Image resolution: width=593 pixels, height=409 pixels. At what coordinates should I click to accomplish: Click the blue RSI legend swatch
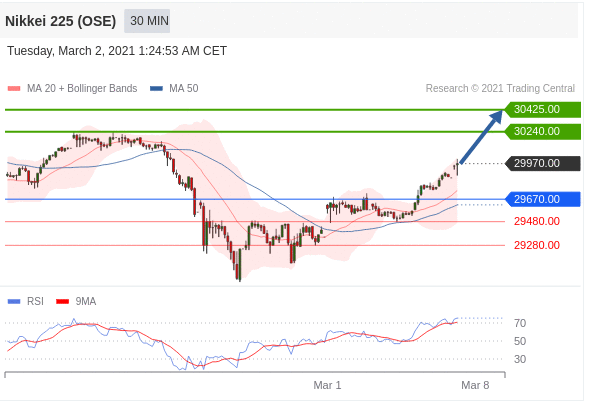(14, 302)
